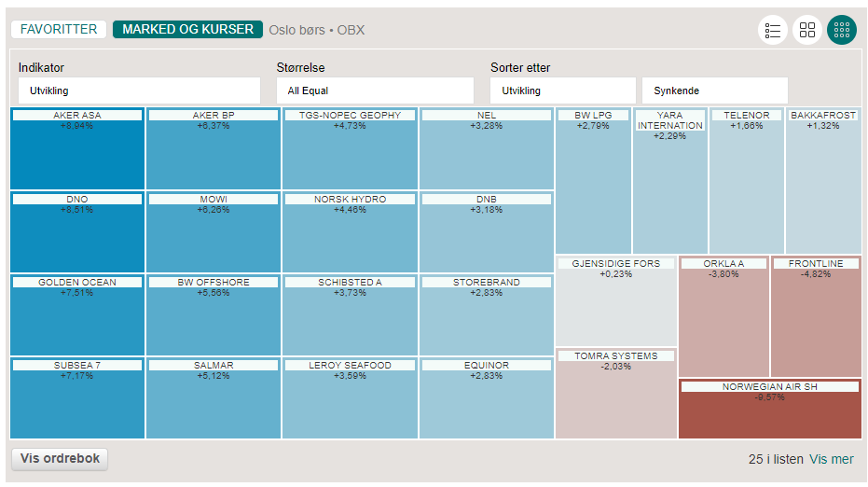Switch to list view icon
This screenshot has height=487, width=868.
(772, 30)
